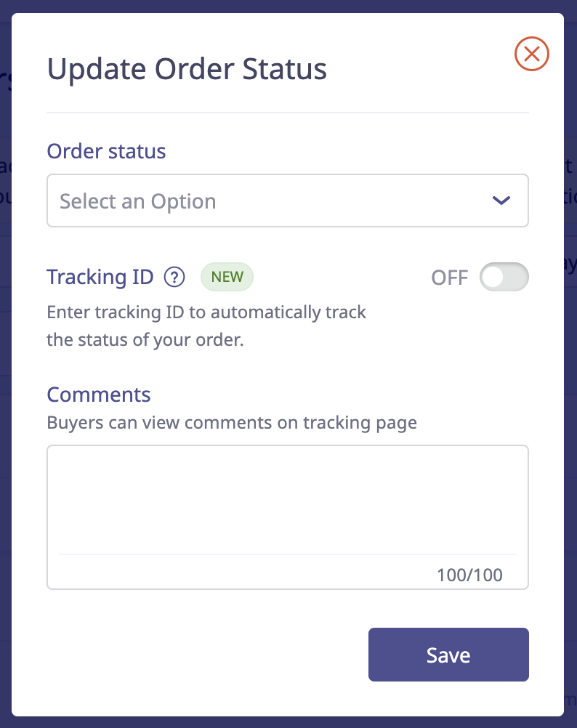Screen dimensions: 577x728
Task: Click the Update Order Status title
Action: point(187,68)
